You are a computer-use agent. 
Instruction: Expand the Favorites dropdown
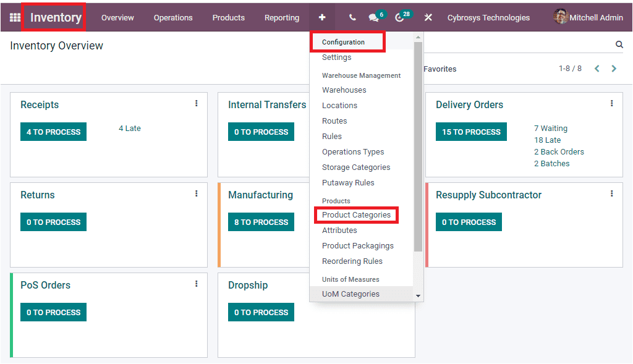(x=440, y=69)
